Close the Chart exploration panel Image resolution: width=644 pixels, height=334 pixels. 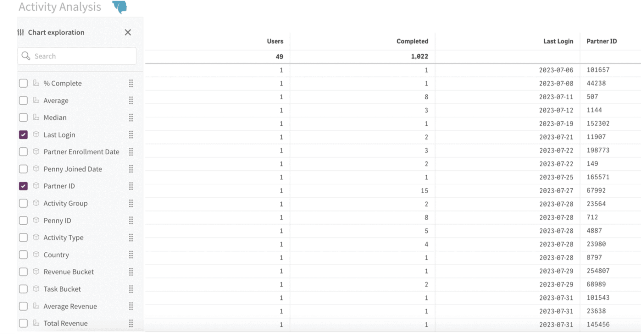point(128,32)
